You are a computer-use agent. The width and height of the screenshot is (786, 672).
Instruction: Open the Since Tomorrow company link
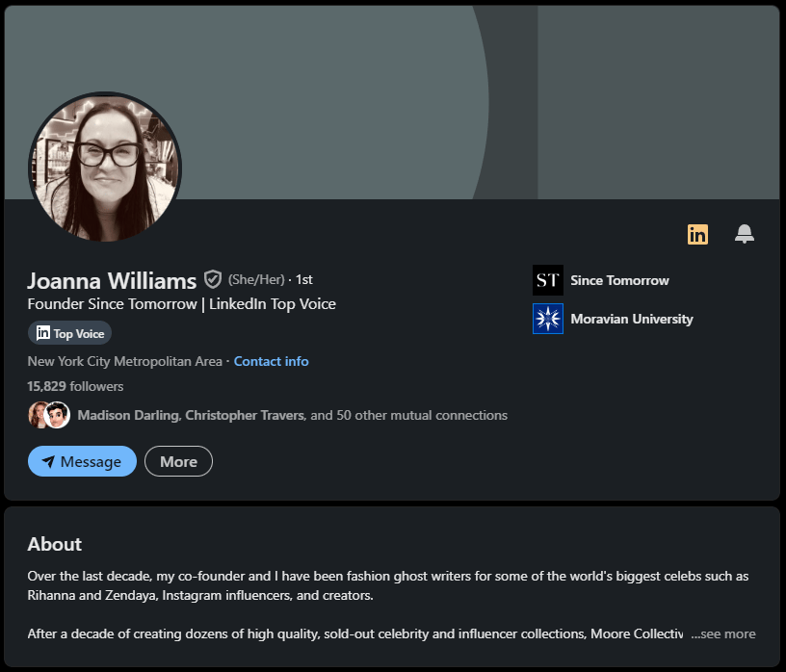(x=619, y=280)
